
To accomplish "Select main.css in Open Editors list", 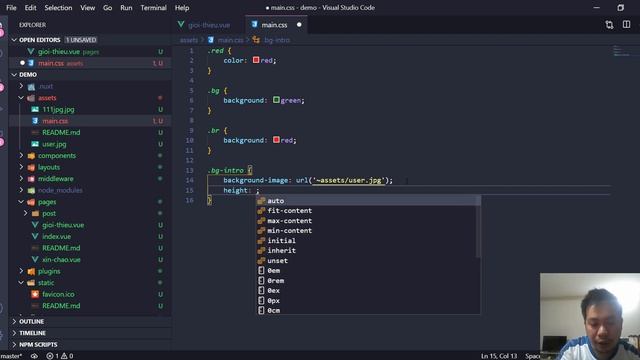I will point(51,63).
